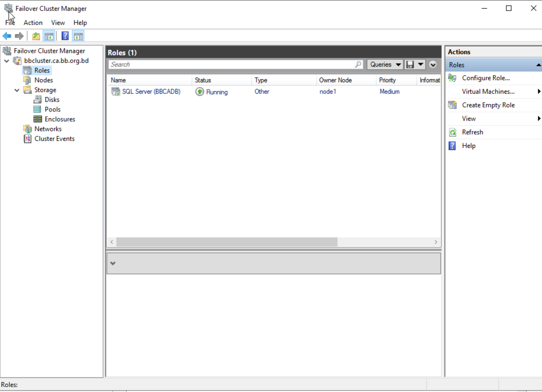Click the Help question mark icon in Actions
The height and width of the screenshot is (392, 542).
point(452,146)
